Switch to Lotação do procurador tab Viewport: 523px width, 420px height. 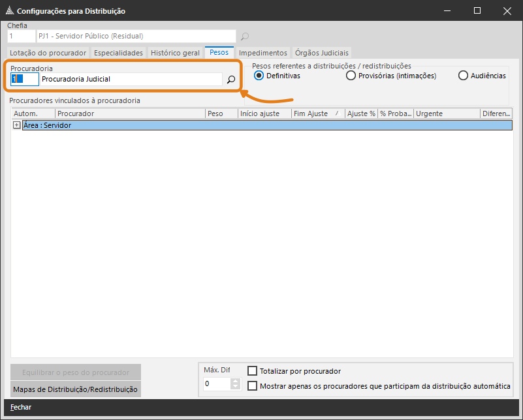point(48,53)
